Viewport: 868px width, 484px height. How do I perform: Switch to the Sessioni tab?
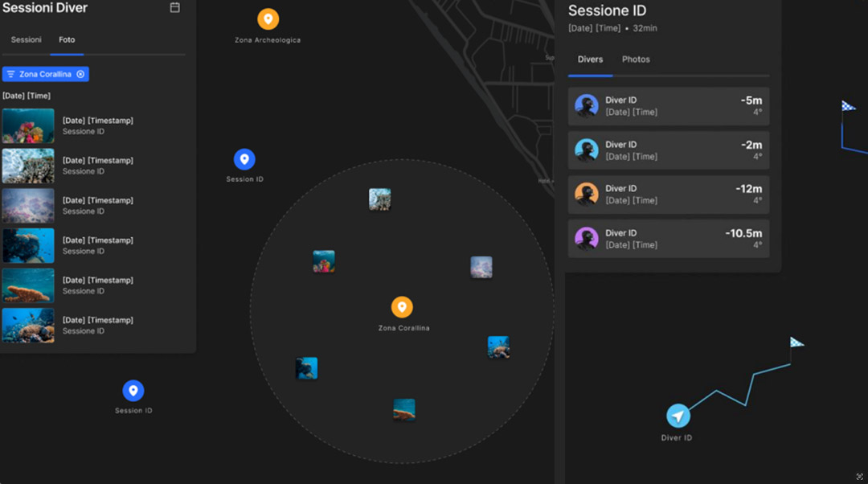point(26,40)
